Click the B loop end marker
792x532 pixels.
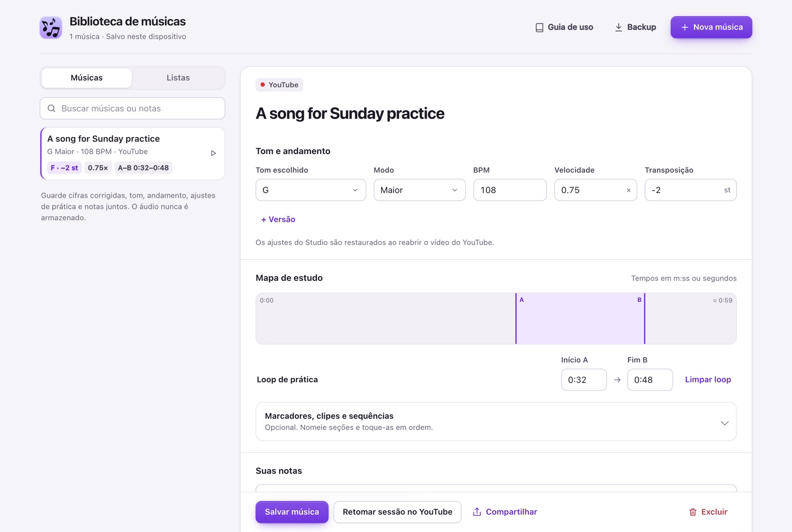644,318
